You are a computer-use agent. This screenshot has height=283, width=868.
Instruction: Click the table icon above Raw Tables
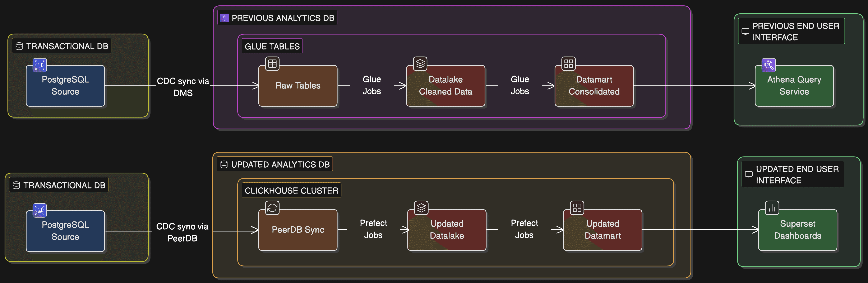(272, 64)
